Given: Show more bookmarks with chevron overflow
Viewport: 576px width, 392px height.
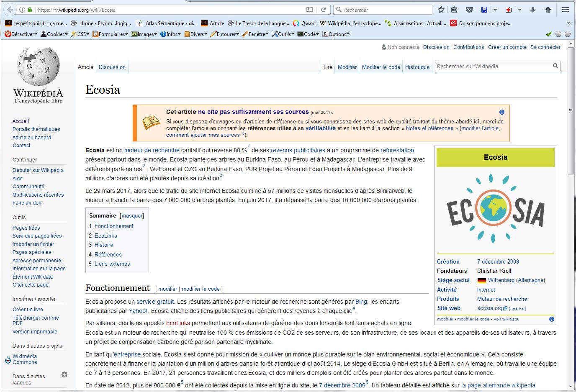Looking at the screenshot, I should (x=569, y=23).
